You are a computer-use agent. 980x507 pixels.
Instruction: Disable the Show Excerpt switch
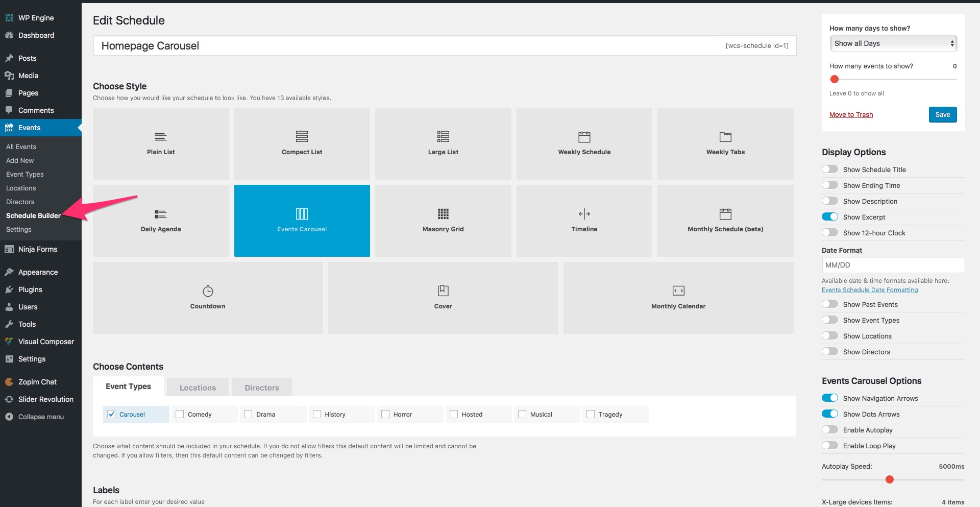pos(830,216)
